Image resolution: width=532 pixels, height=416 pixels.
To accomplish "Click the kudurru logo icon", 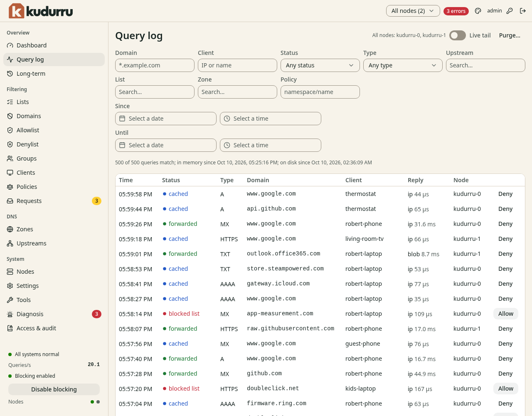I will click(x=17, y=11).
